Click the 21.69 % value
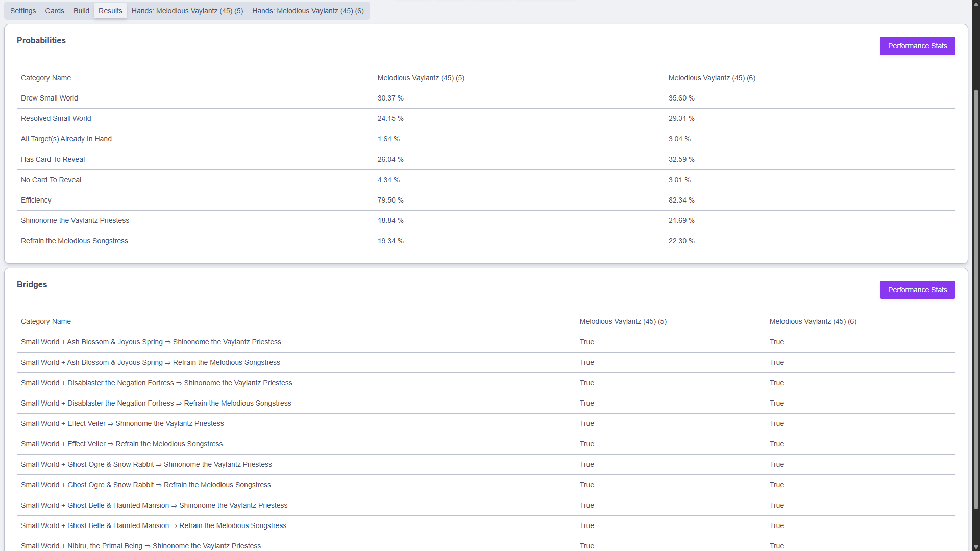 point(681,220)
